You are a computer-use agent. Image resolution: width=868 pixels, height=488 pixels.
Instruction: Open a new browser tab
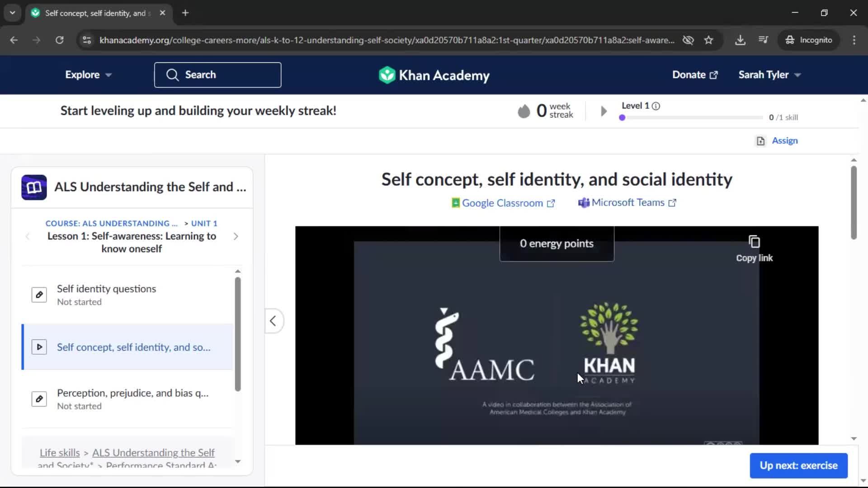click(185, 13)
